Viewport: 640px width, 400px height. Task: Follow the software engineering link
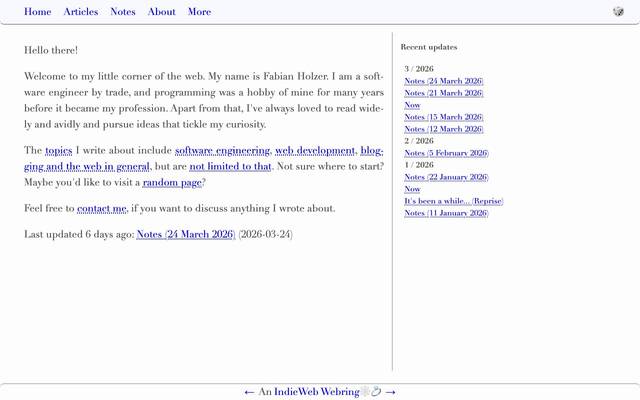pyautogui.click(x=222, y=151)
